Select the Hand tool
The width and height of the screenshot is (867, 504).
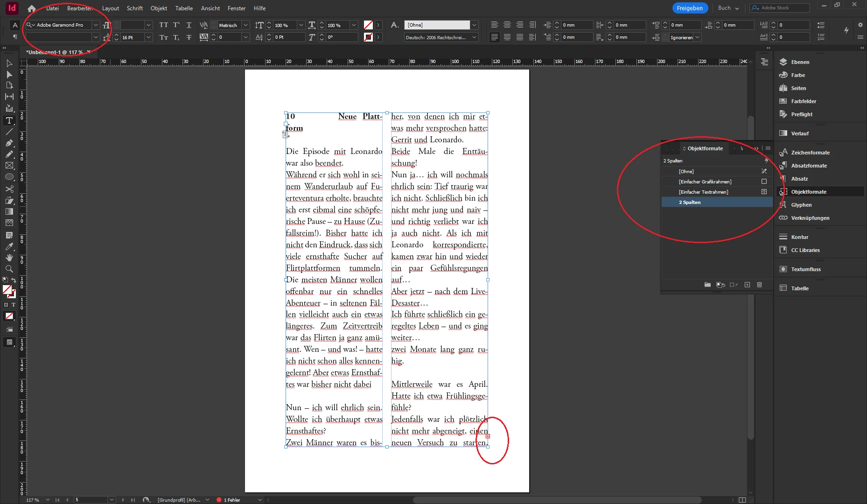tap(9, 258)
